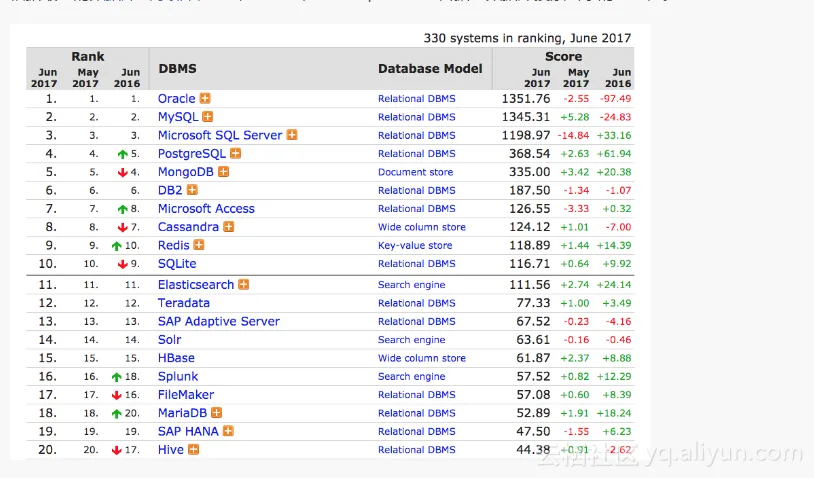Click green up arrow in MariaDB row
Viewport: 814px width, 478px height.
[x=116, y=414]
